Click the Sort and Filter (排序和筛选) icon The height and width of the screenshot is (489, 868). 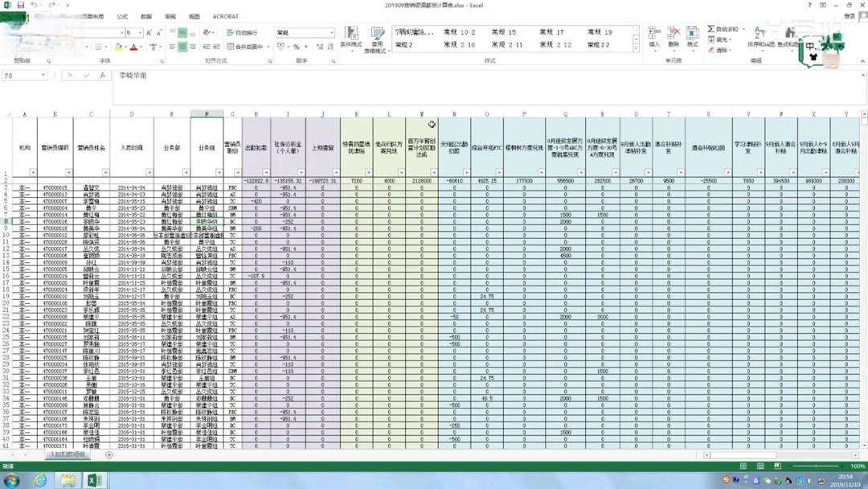pos(759,35)
